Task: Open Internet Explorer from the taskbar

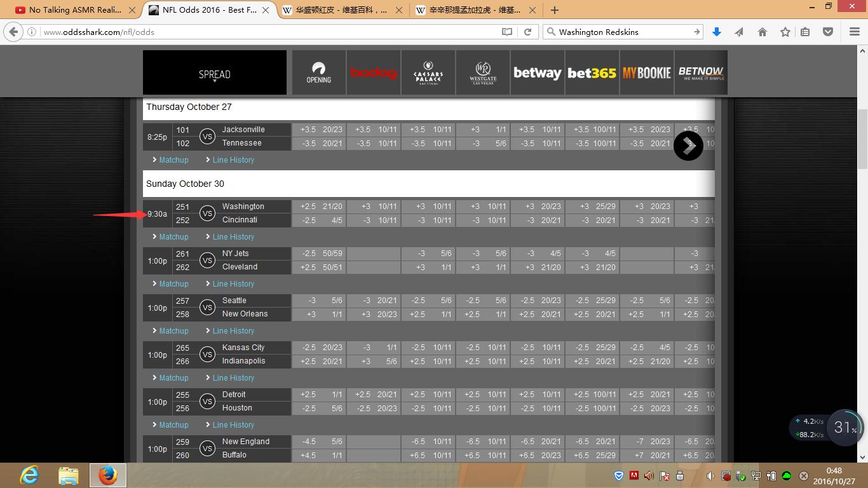Action: click(29, 475)
